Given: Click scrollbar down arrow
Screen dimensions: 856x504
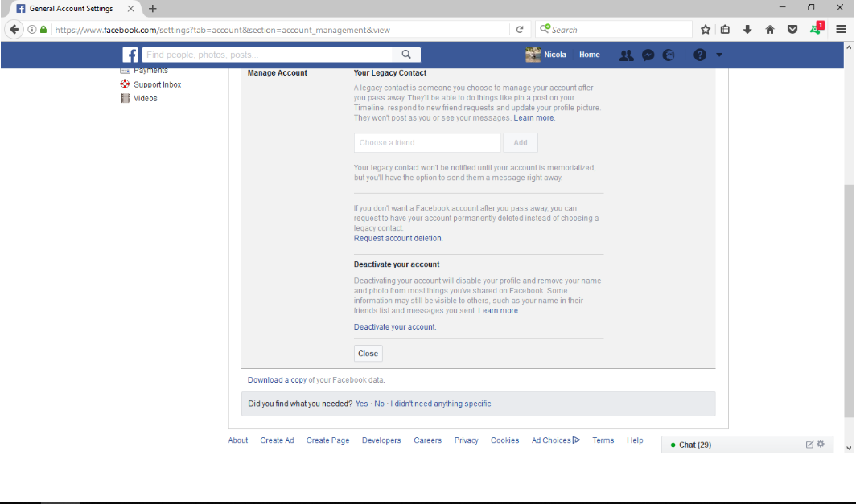Looking at the screenshot, I should [x=848, y=448].
